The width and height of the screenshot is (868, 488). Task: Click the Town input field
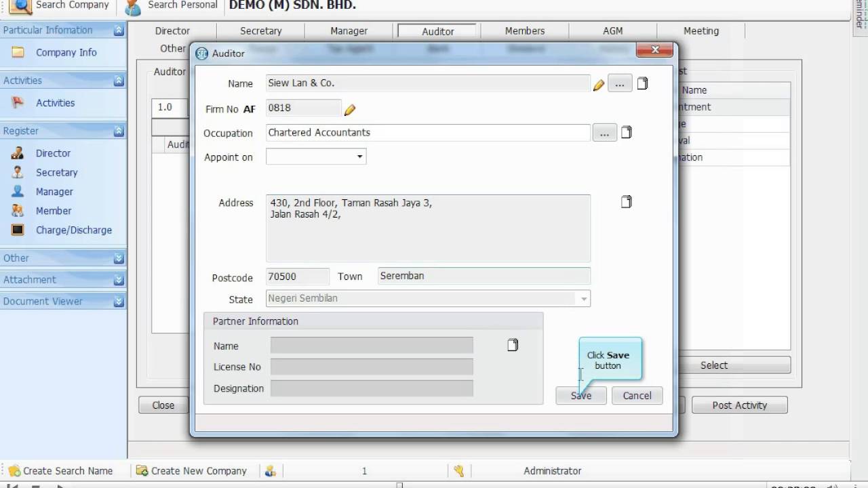pyautogui.click(x=484, y=277)
